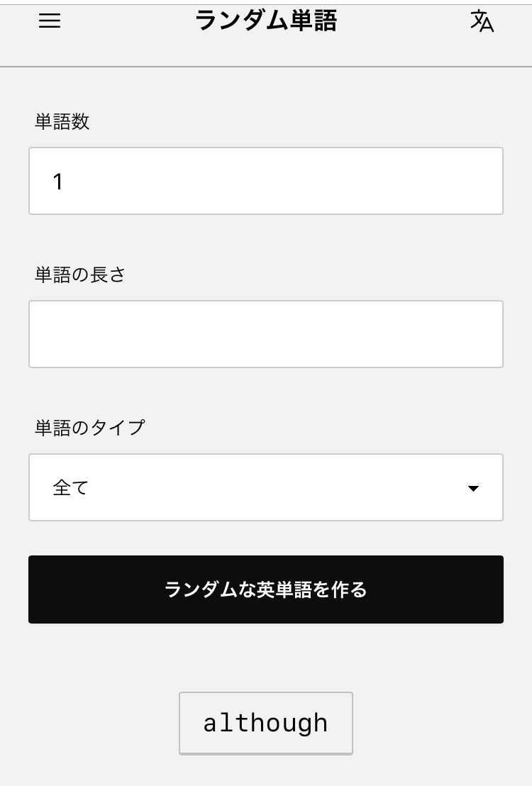This screenshot has height=786, width=532.
Task: Click the value 1 in word count box
Action: pos(58,182)
